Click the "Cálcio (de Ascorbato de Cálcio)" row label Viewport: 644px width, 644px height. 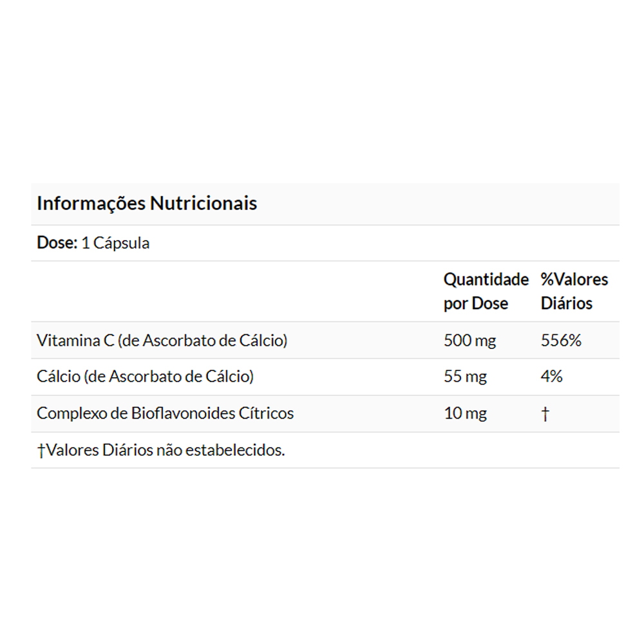coord(145,377)
